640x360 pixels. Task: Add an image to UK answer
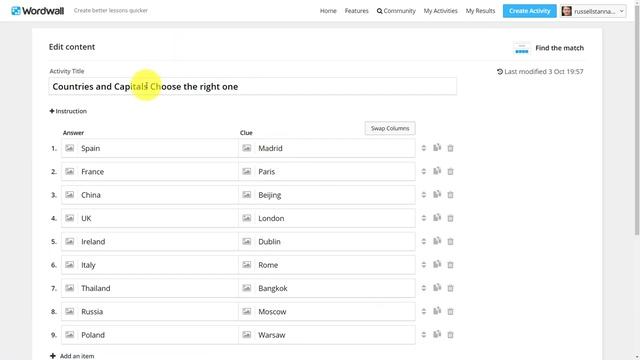point(70,218)
